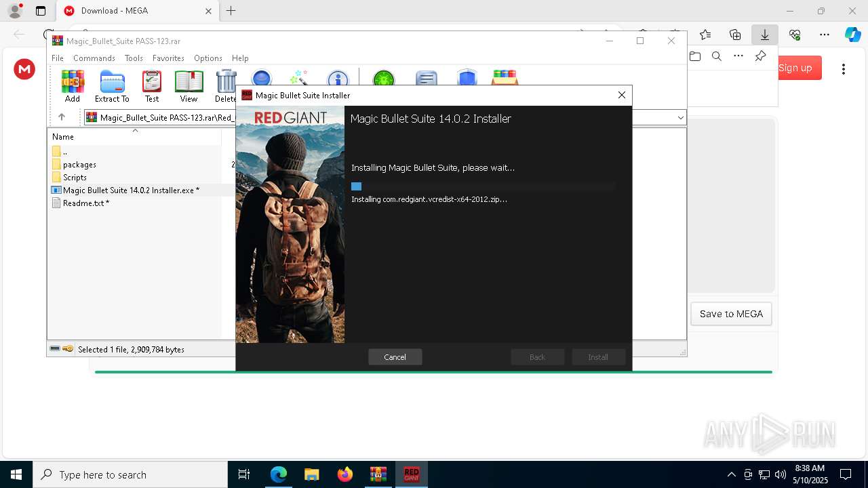
Task: Click the MEGA red logo icon
Action: pos(24,68)
